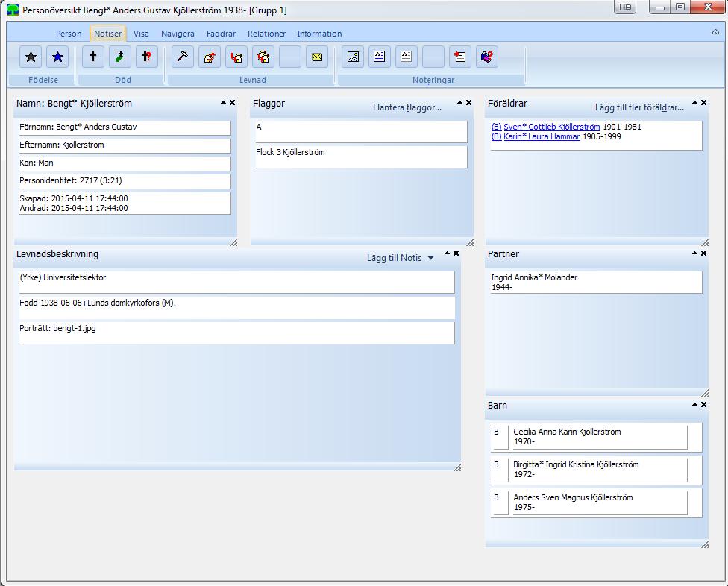This screenshot has height=586, width=728.
Task: Collapse the Barn panel with its arrow
Action: coord(695,405)
